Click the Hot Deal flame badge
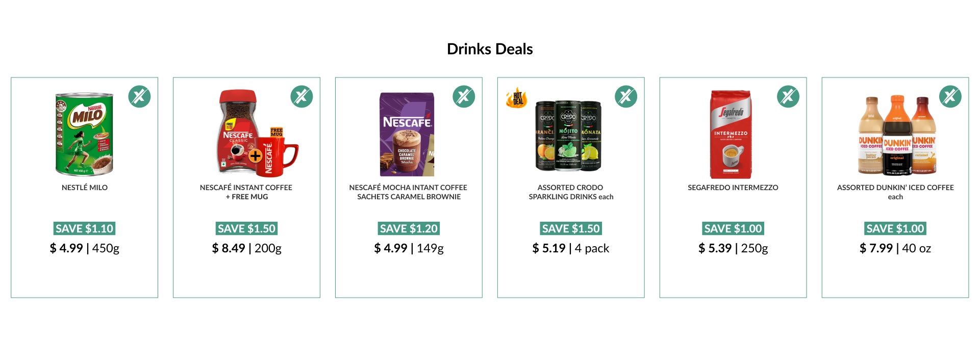The width and height of the screenshot is (980, 342). coord(516,97)
